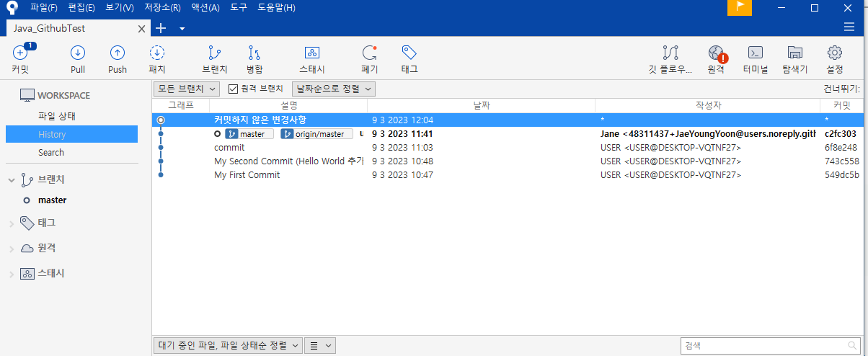Click the Remote (원격) toolbar icon

(x=716, y=58)
